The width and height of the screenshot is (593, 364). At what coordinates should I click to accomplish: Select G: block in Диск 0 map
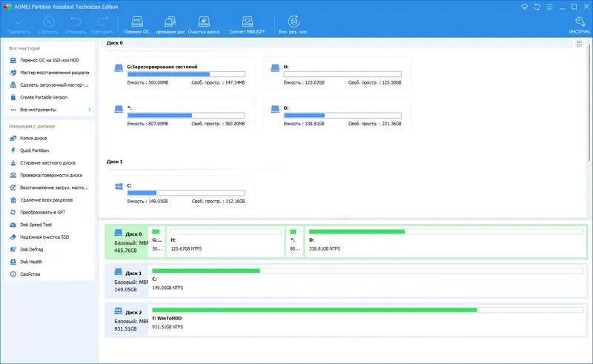pyautogui.click(x=157, y=242)
